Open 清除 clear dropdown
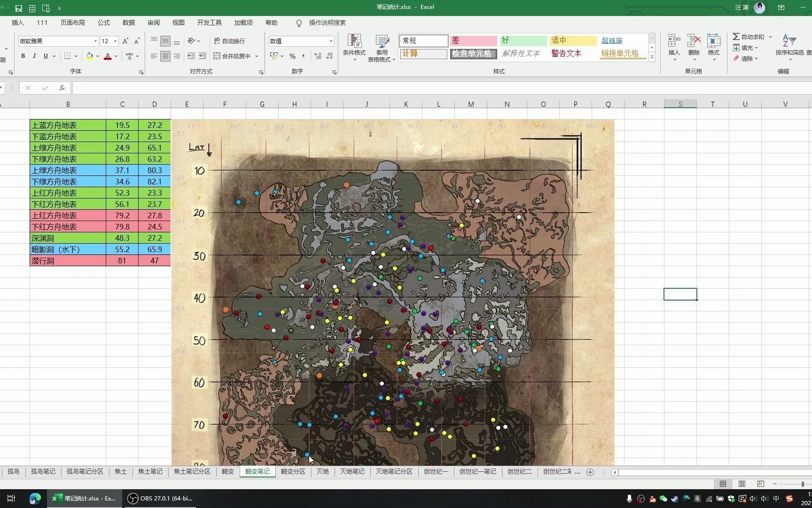The height and width of the screenshot is (508, 812). click(746, 58)
